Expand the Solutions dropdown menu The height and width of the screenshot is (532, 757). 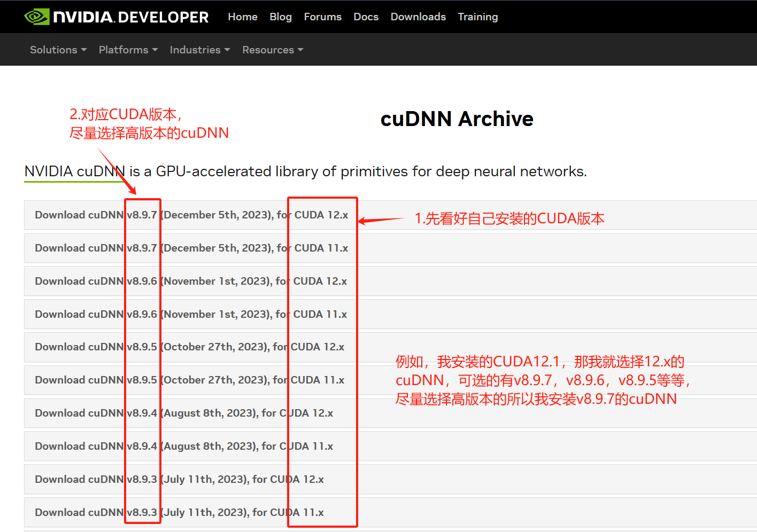click(x=58, y=50)
